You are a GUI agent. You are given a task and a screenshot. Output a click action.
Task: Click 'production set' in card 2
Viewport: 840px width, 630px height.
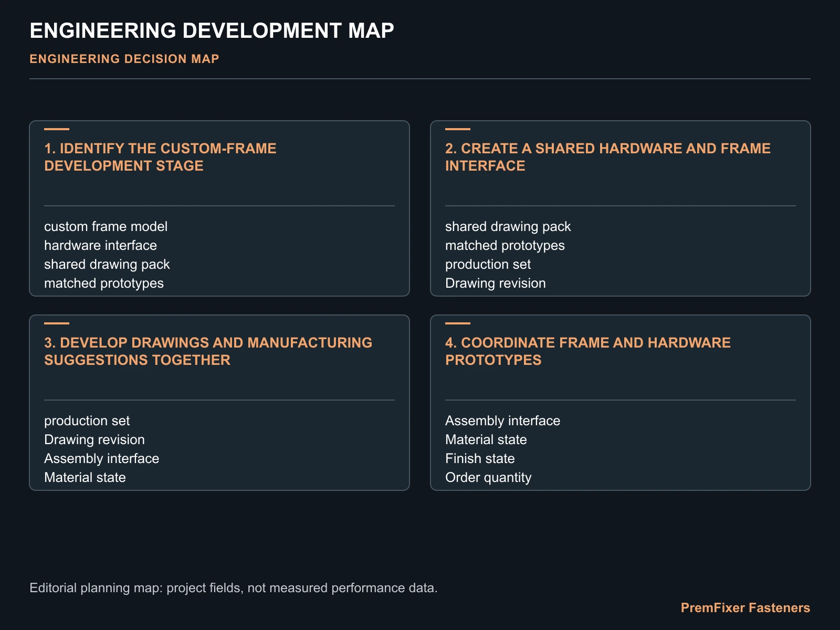click(x=488, y=264)
